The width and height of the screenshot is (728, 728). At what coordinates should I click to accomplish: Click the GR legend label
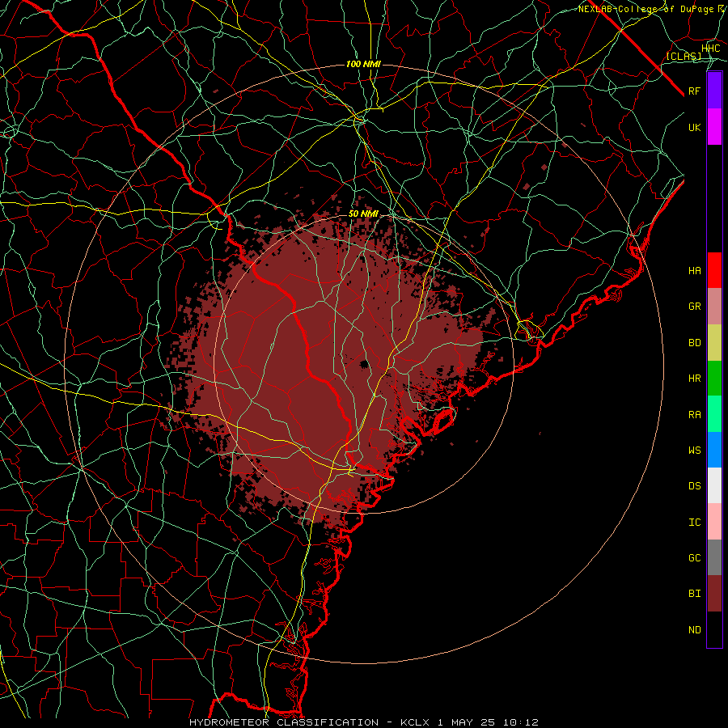pos(695,307)
